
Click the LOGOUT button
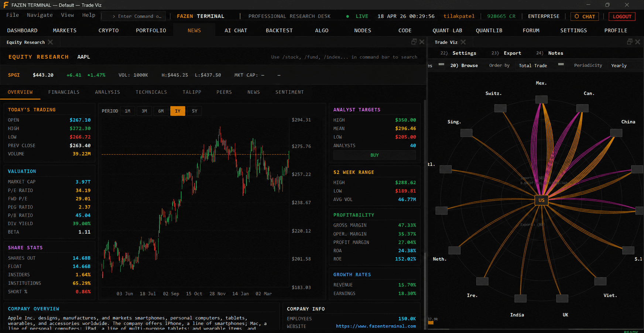[622, 16]
